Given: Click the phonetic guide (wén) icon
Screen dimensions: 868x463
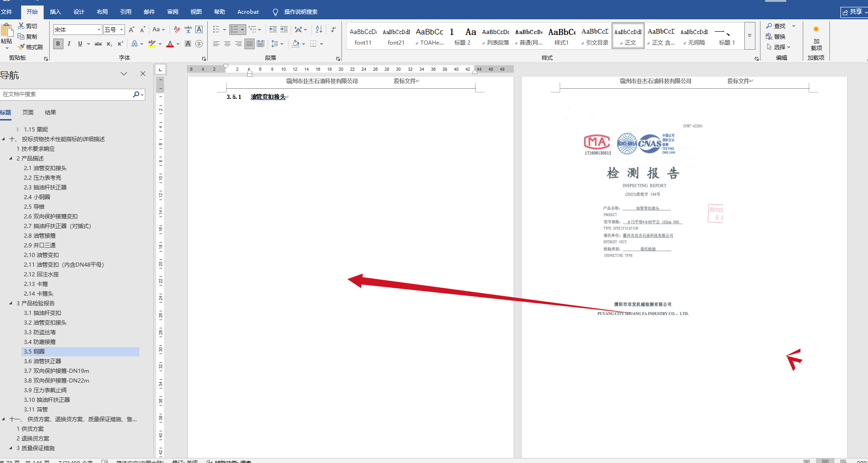Looking at the screenshot, I should coord(188,29).
